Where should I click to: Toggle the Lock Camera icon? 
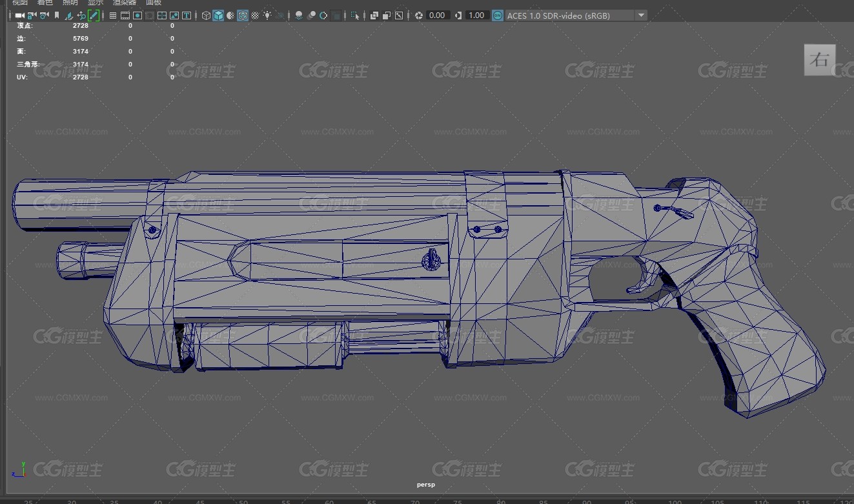click(x=32, y=15)
